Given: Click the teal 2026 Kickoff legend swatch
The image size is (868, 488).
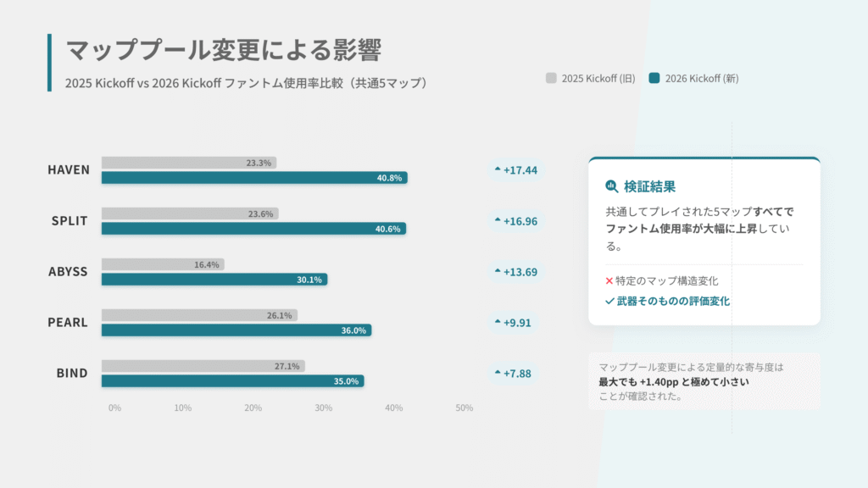Looking at the screenshot, I should tap(654, 79).
